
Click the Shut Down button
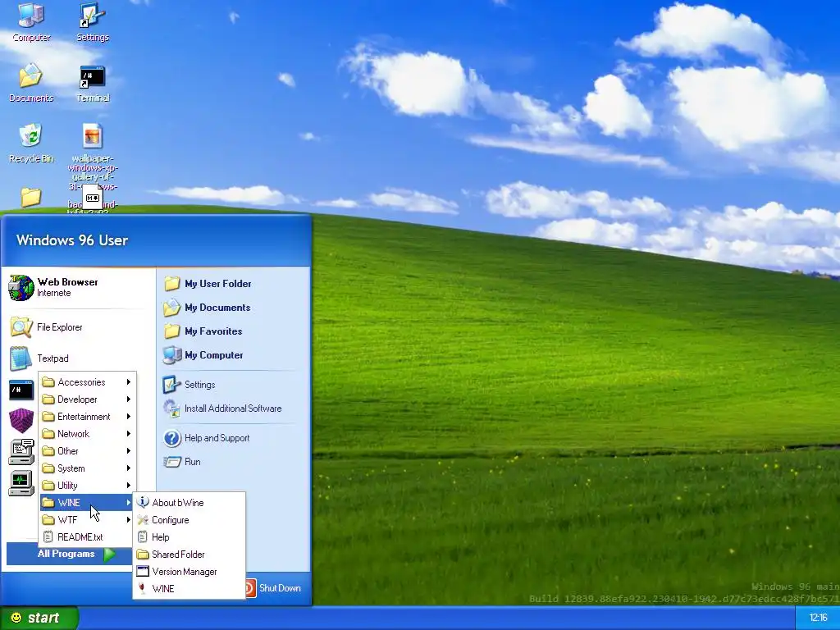(273, 588)
